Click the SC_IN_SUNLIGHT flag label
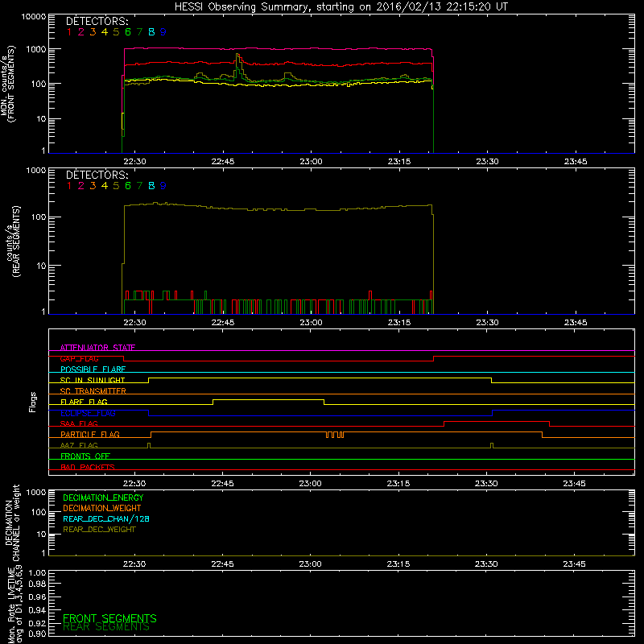Image resolution: width=644 pixels, height=644 pixels. (x=93, y=380)
